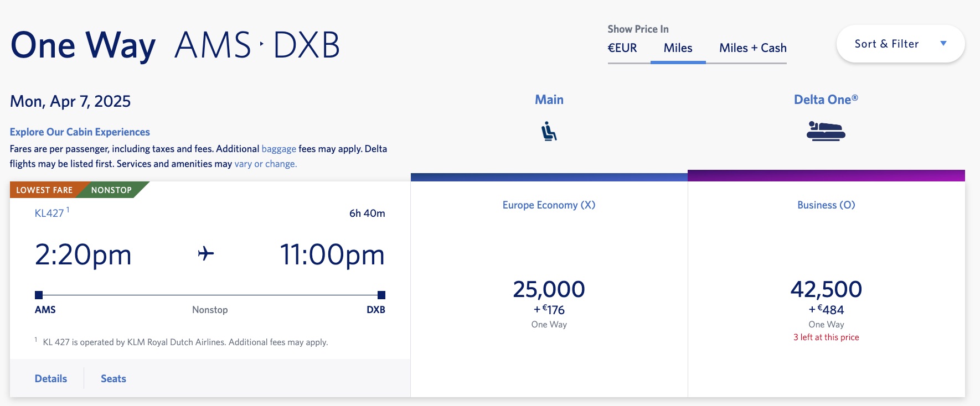
Task: Show prices in €EUR
Action: [x=621, y=48]
